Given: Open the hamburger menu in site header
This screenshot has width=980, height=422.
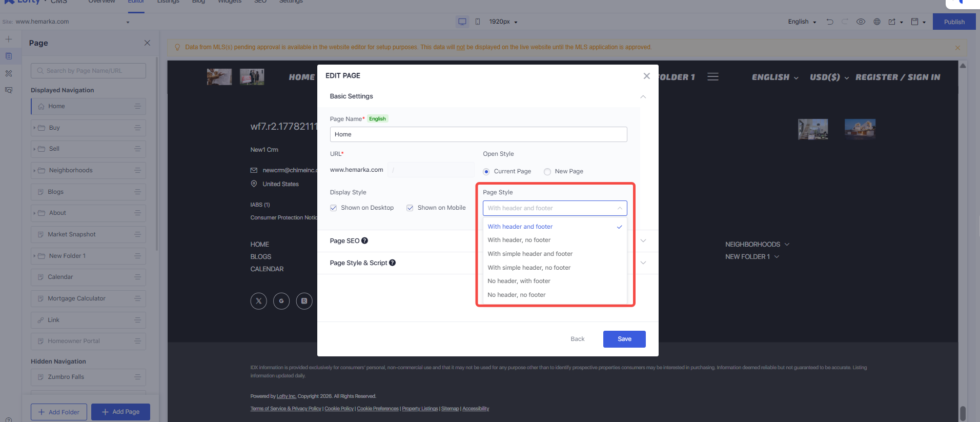Looking at the screenshot, I should [x=712, y=77].
